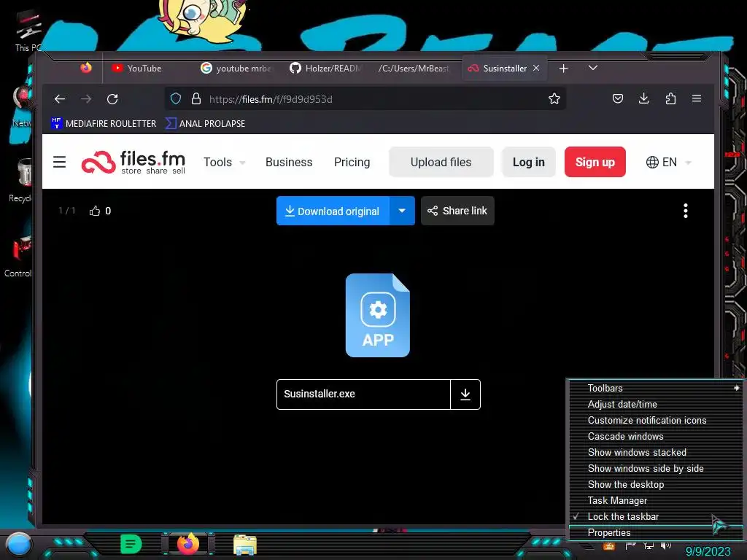Screen dimensions: 747x560
Task: Click the Log in button
Action: click(528, 162)
